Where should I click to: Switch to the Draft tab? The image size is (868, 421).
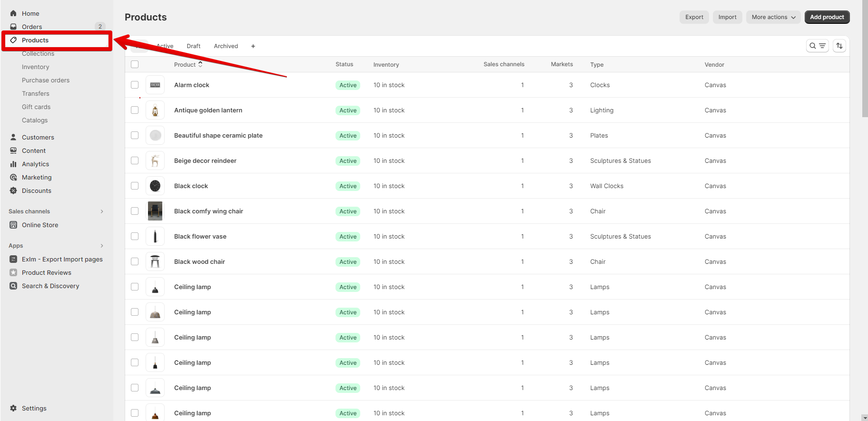tap(193, 46)
